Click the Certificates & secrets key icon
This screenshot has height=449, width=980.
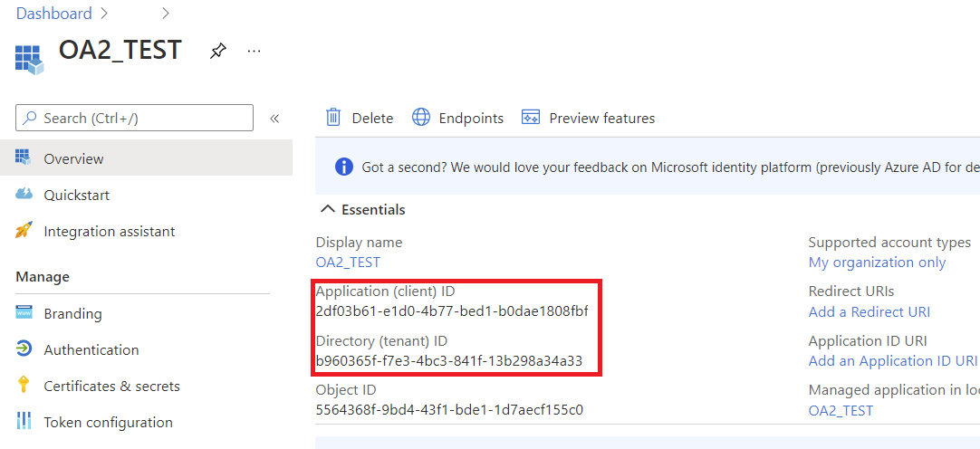24,386
